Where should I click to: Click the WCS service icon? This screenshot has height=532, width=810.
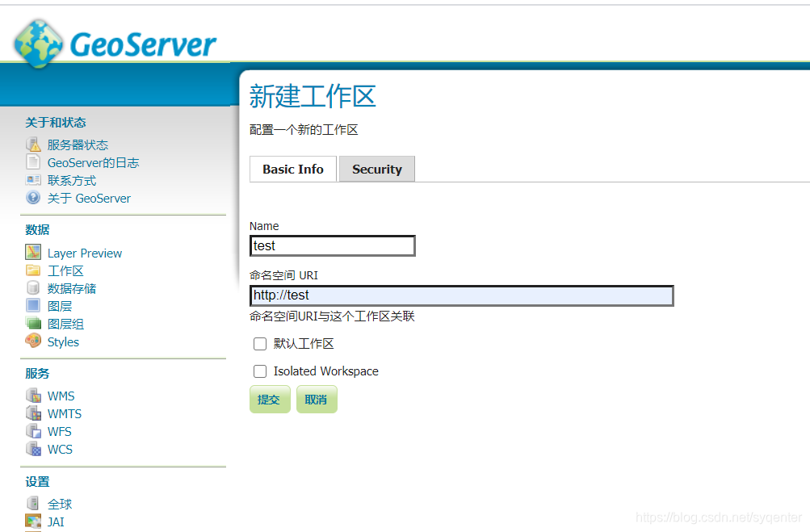click(33, 449)
